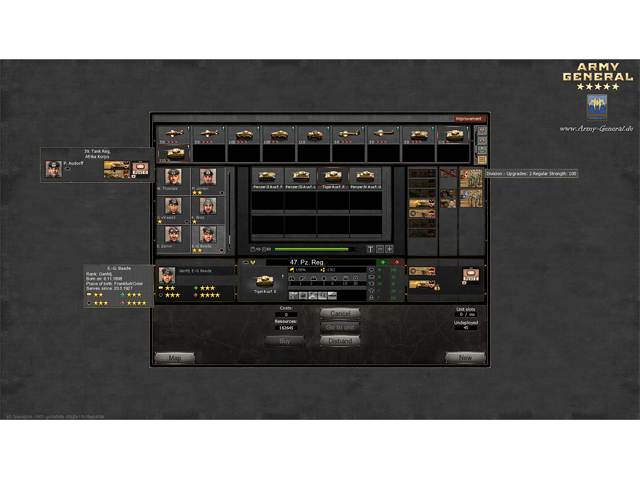Select the first aircraft at the roster's left end
Image resolution: width=640 pixels, height=480 pixels.
click(x=174, y=134)
